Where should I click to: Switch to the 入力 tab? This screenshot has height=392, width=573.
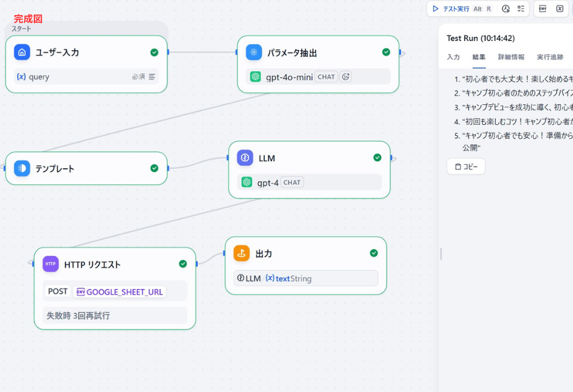pos(453,57)
